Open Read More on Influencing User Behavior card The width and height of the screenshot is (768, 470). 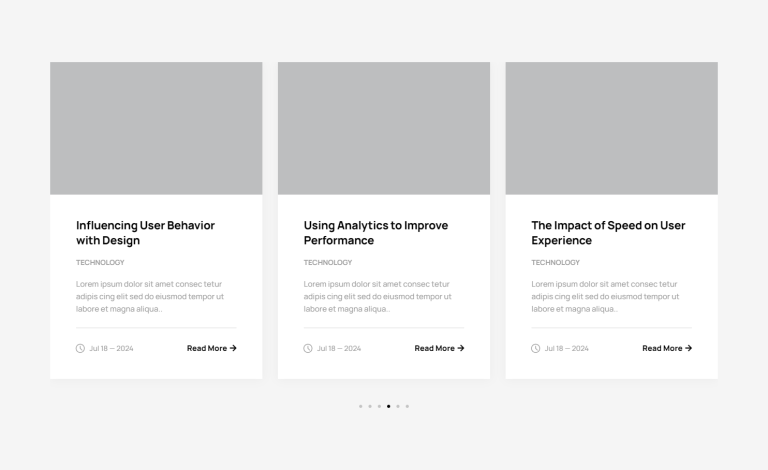(211, 348)
